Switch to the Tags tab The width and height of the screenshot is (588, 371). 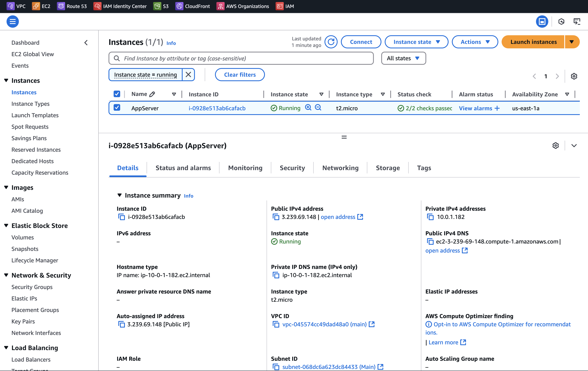click(x=424, y=168)
